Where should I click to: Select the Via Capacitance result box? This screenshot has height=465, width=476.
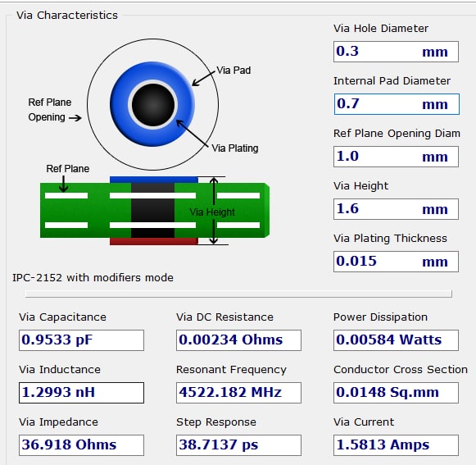point(81,340)
